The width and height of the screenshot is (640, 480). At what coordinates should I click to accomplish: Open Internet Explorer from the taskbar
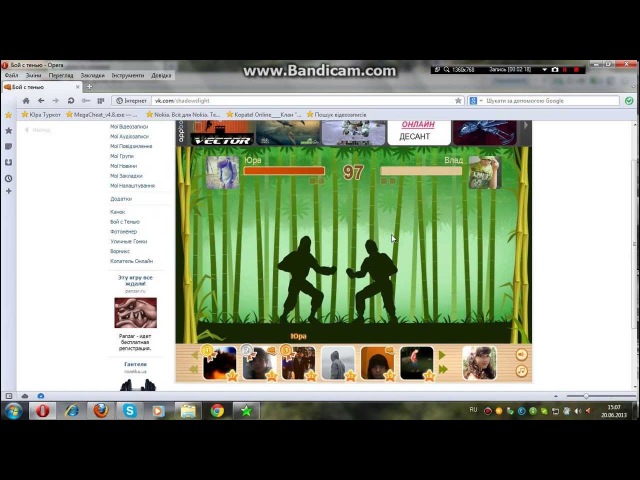72,411
